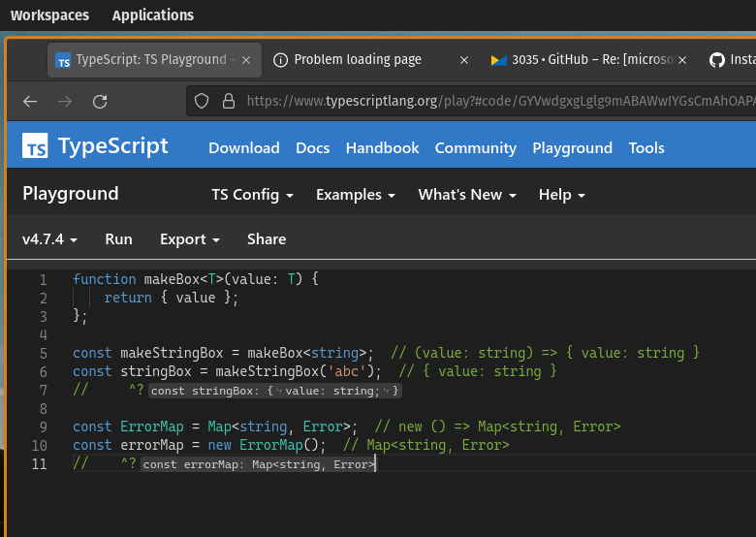Screen dimensions: 756x537
Task: Open the Download page link
Action: (x=244, y=148)
